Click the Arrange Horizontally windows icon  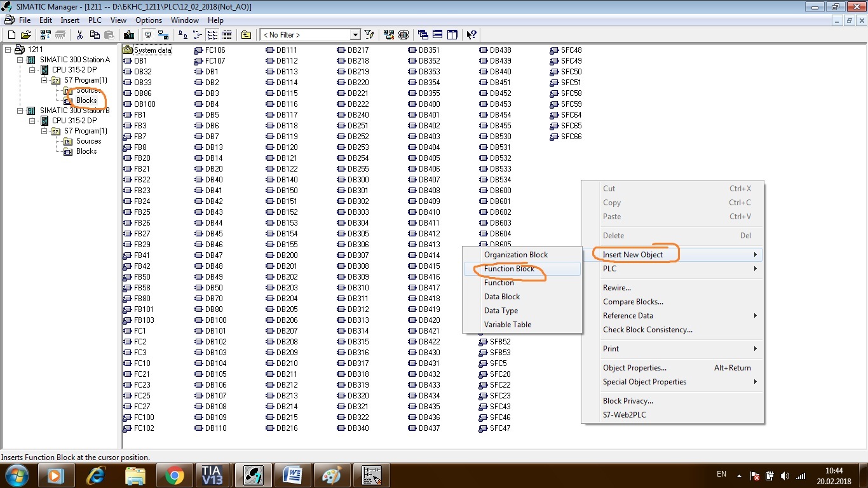point(438,35)
